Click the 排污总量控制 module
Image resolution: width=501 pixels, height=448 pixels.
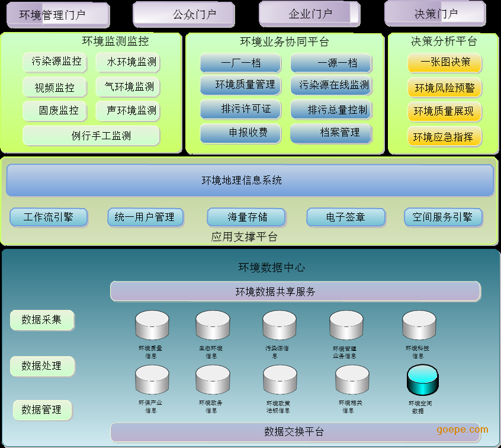click(332, 110)
